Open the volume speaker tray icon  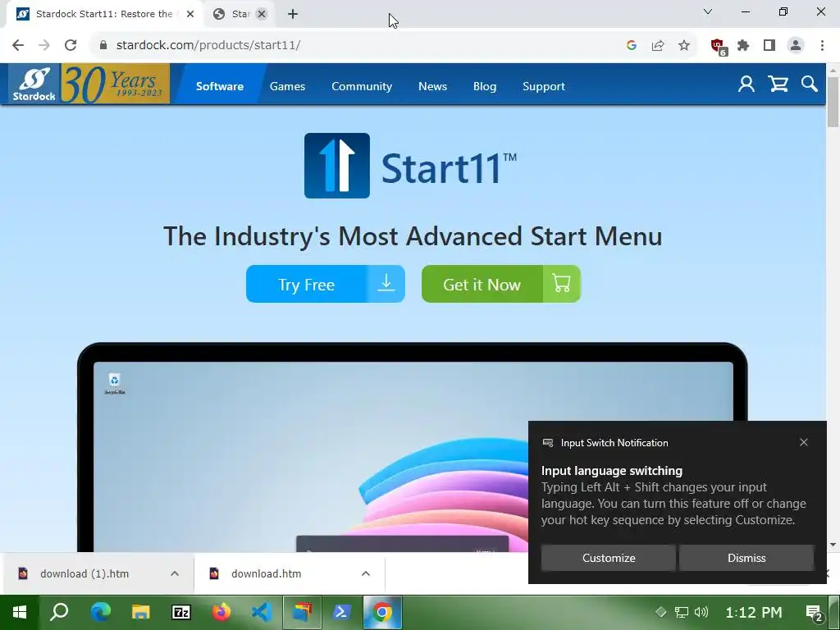(x=701, y=612)
